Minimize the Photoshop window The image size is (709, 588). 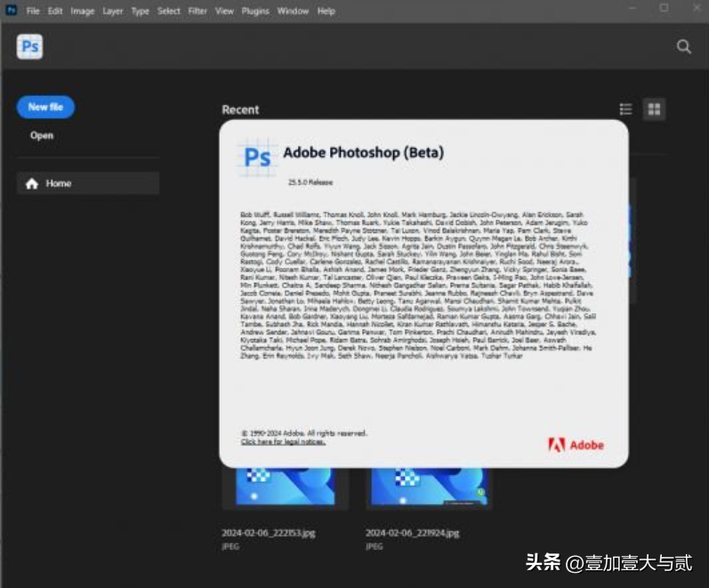[632, 8]
